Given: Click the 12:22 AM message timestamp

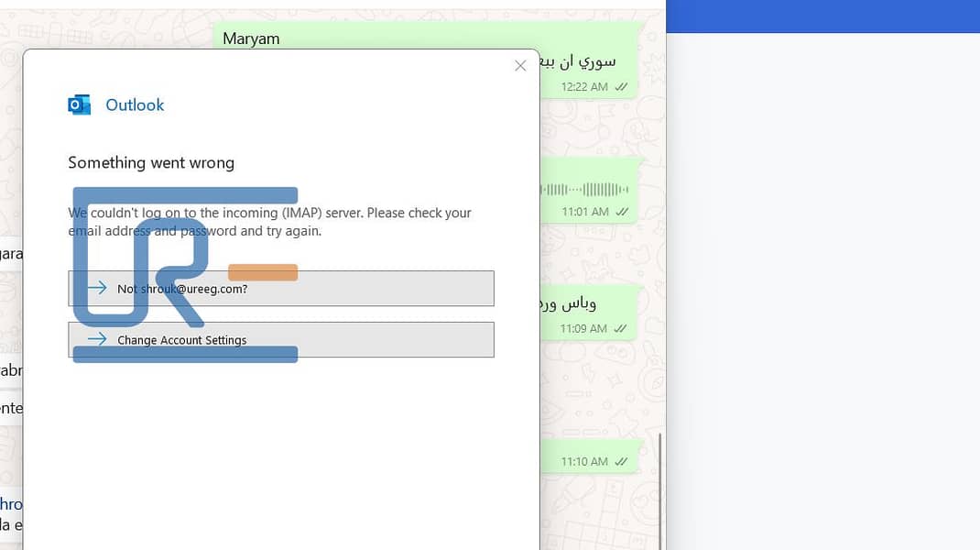Looking at the screenshot, I should coord(584,87).
